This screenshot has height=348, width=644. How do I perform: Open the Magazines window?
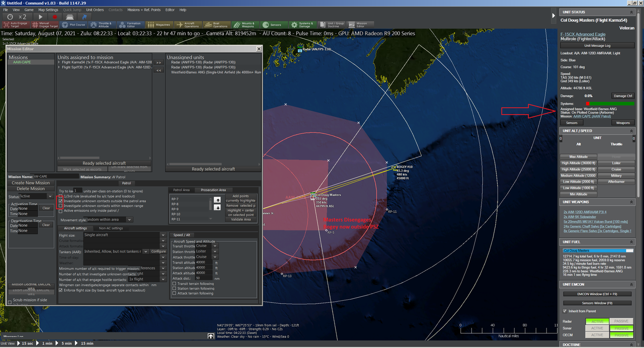click(x=159, y=24)
